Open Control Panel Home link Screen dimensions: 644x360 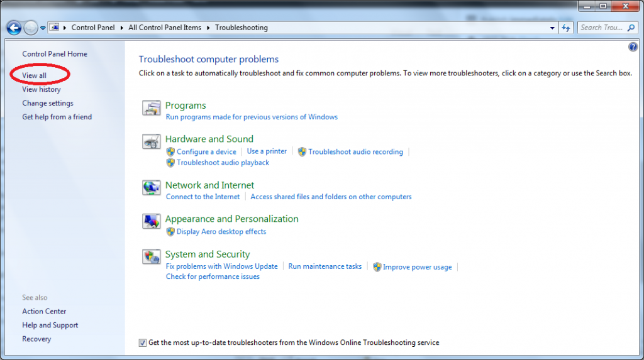[55, 54]
